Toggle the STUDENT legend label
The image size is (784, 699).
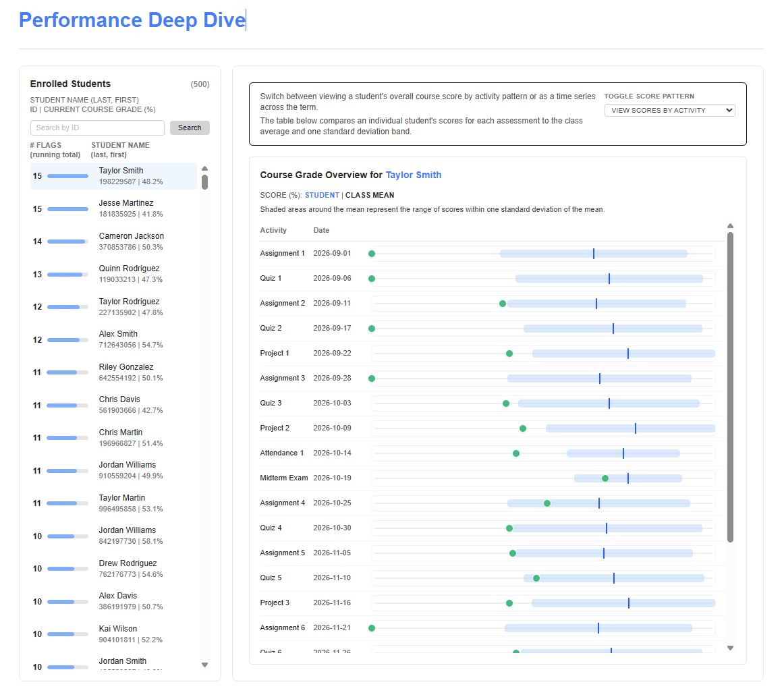[322, 195]
